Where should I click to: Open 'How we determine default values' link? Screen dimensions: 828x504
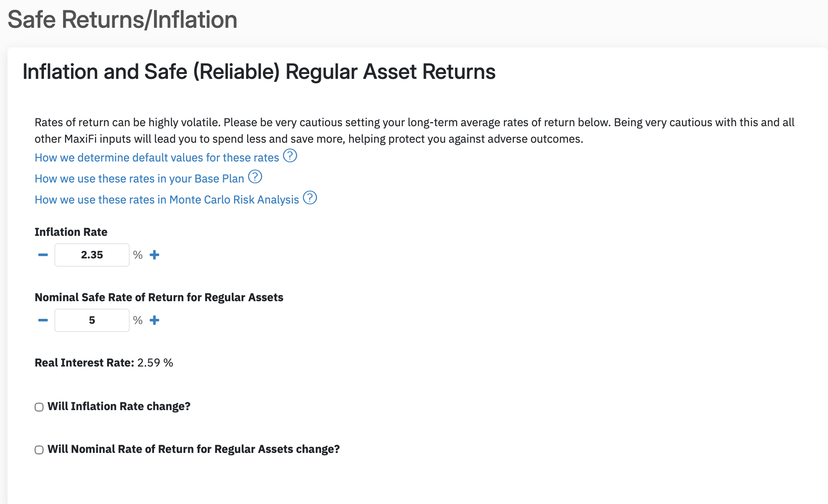click(157, 158)
